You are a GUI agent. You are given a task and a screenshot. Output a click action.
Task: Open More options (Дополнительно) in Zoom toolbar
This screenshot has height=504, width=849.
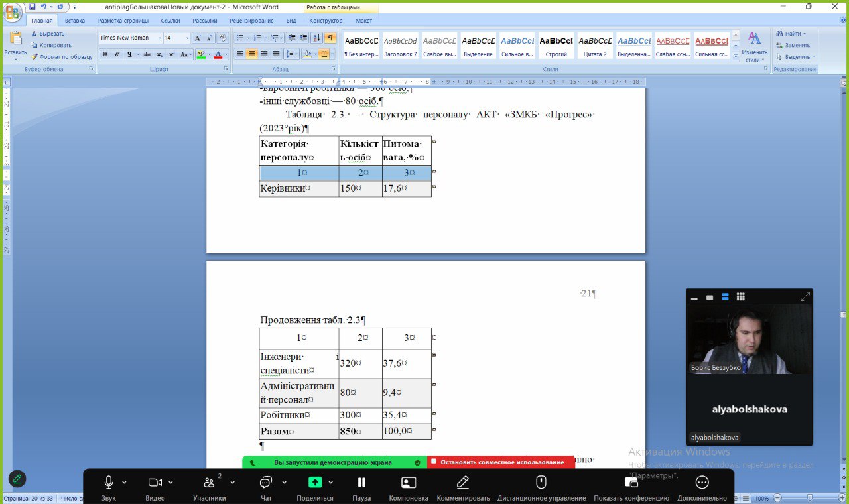[x=702, y=487]
